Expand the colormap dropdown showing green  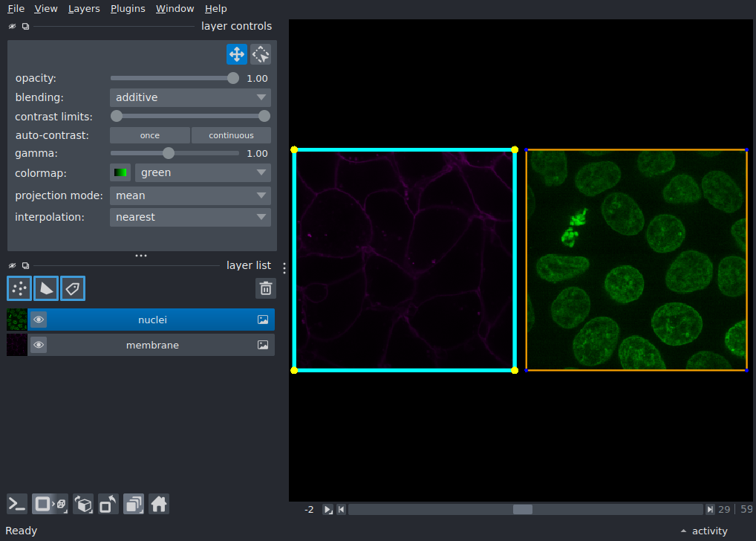pos(203,172)
